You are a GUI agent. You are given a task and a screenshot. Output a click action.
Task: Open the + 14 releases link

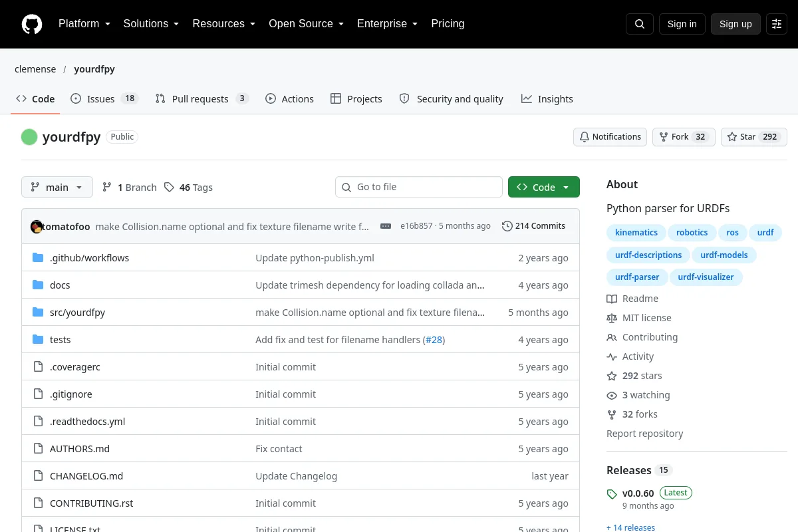coord(630,527)
